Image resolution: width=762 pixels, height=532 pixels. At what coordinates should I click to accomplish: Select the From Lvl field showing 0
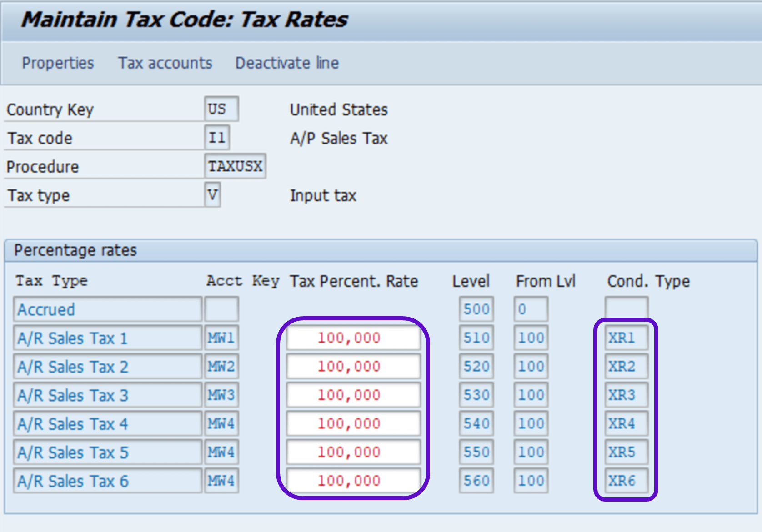(x=530, y=309)
